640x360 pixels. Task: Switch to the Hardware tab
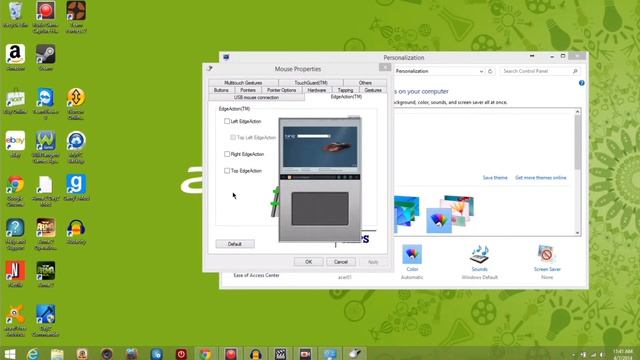pyautogui.click(x=317, y=90)
